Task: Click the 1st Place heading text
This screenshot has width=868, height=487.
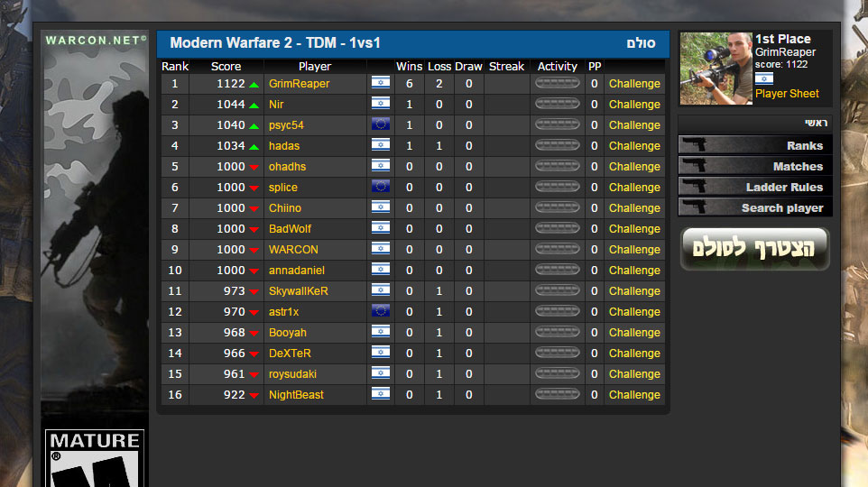Action: pos(783,39)
